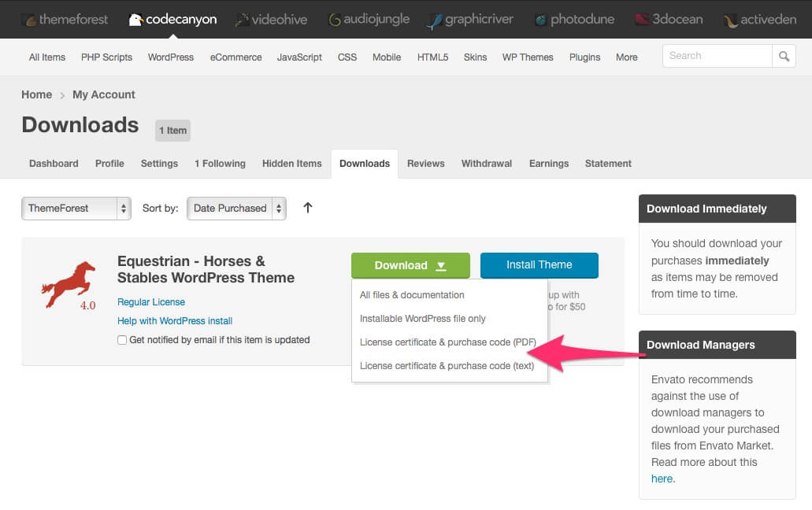The width and height of the screenshot is (812, 510).
Task: Open the GraphicRiver marketplace logo link
Action: click(470, 20)
